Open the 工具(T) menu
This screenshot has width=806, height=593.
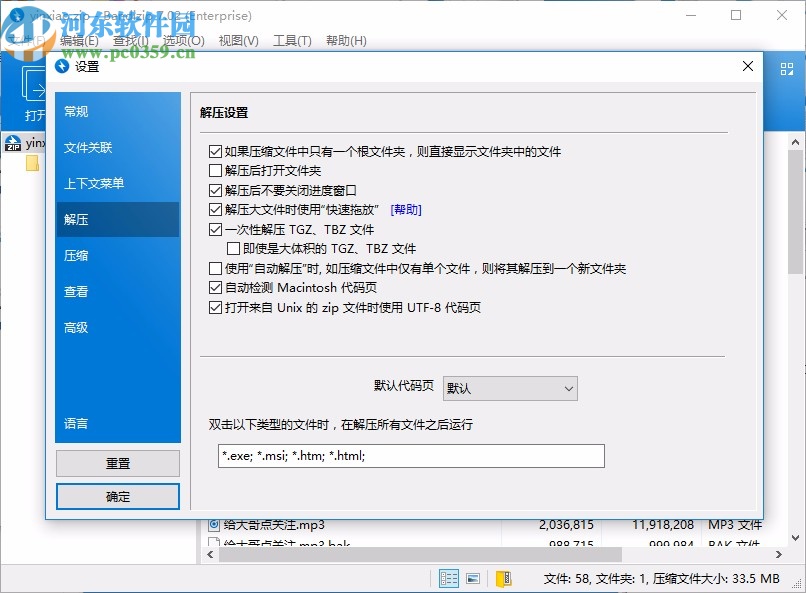(x=293, y=40)
